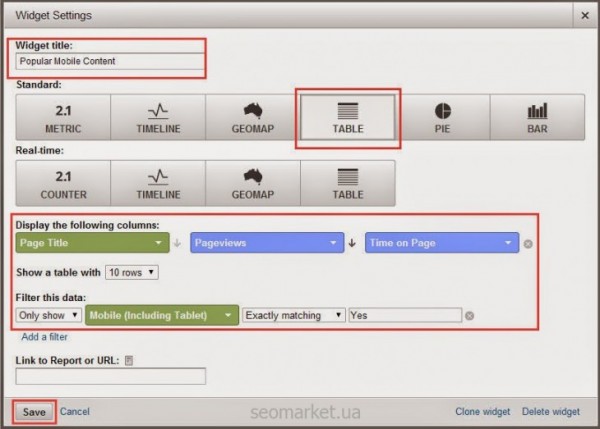Image resolution: width=600 pixels, height=429 pixels.
Task: Select the Standard TIMELINE widget type
Action: 158,117
